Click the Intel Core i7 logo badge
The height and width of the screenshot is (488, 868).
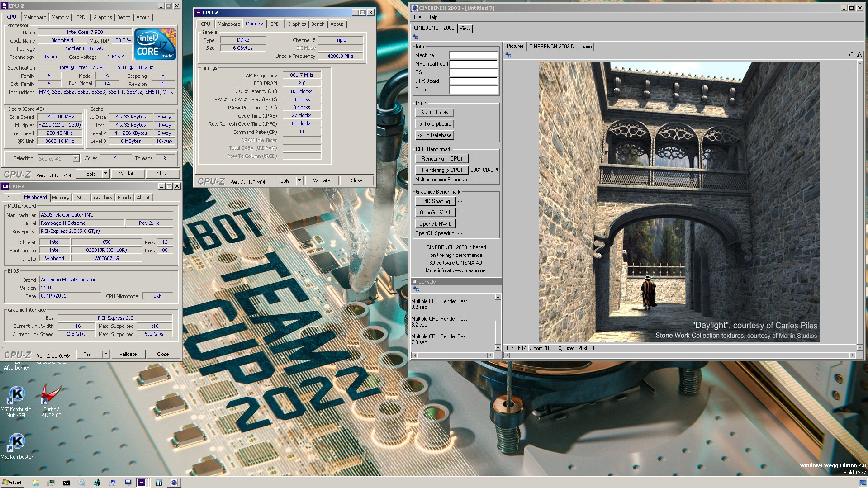point(155,44)
